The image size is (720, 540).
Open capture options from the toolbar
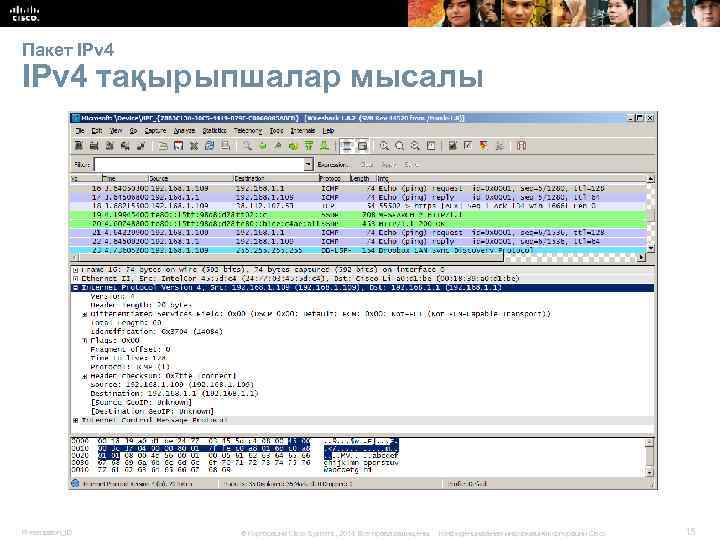[94, 146]
